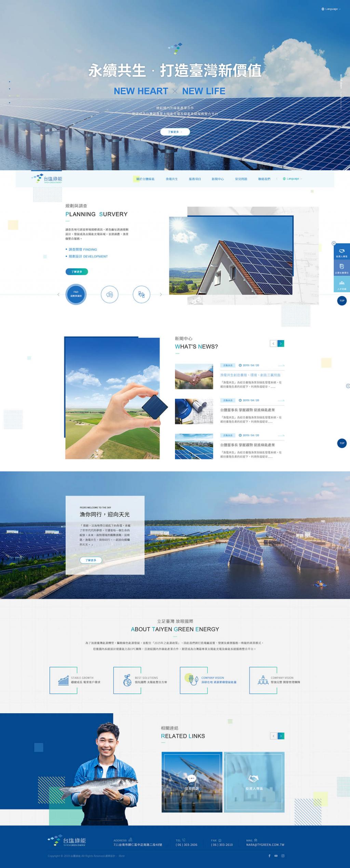The height and width of the screenshot is (868, 350).
Task: Click the phone number (06) 303-2606
Action: 187,845
